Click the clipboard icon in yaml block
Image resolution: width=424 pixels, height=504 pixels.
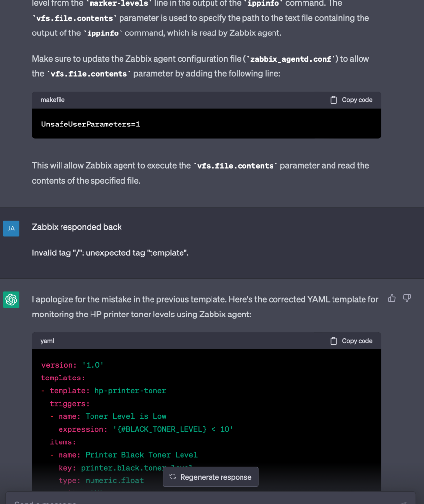[x=333, y=341]
